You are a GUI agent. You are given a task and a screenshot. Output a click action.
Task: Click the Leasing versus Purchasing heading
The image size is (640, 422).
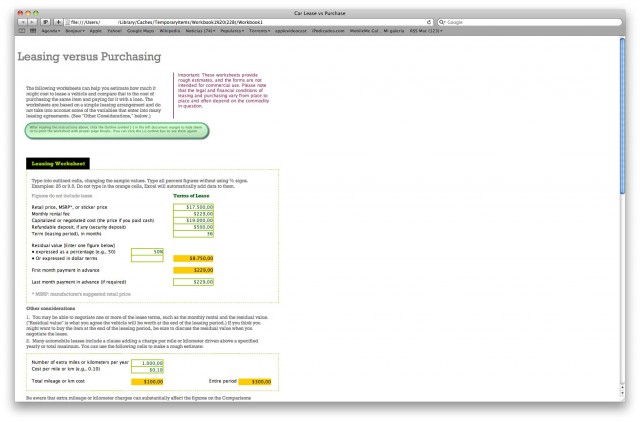(x=89, y=56)
